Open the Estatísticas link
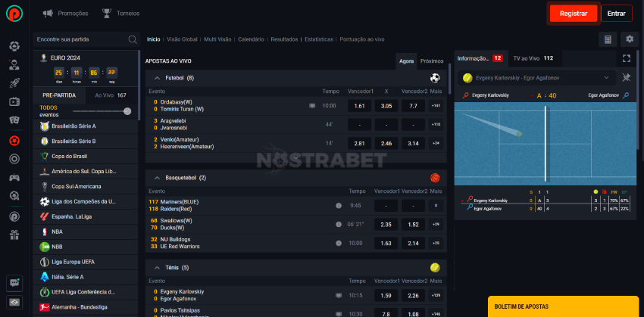 click(319, 39)
